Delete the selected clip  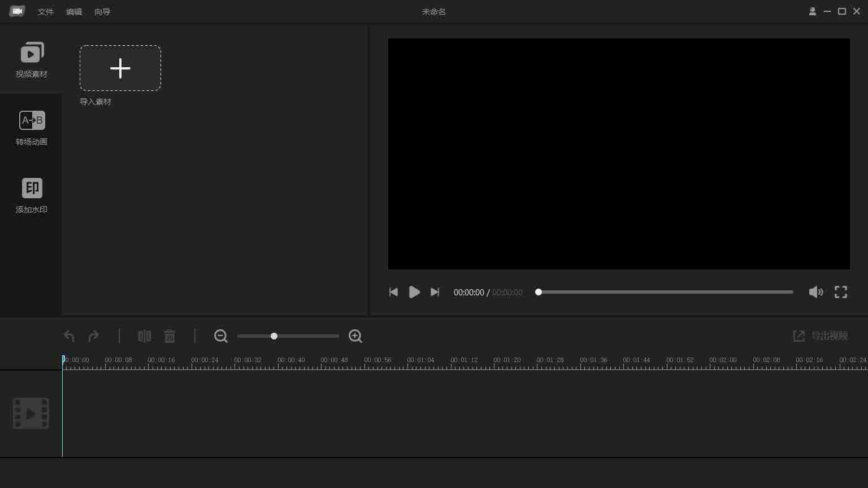click(170, 336)
